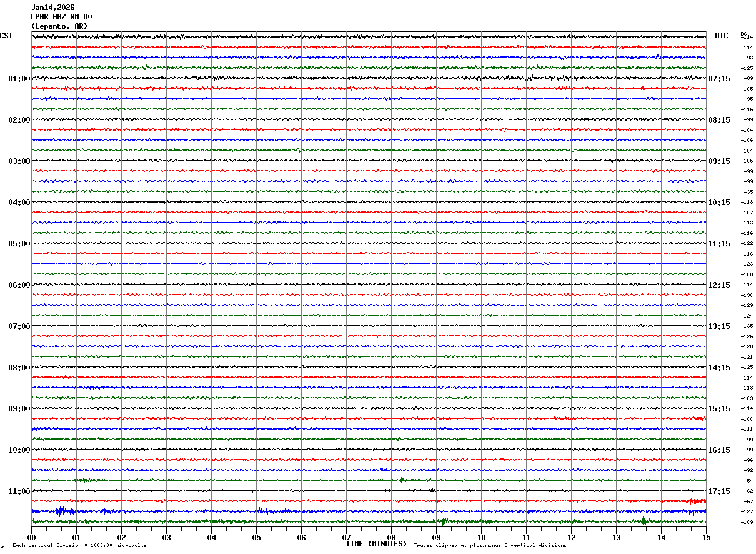Click the 09:15 UTC time label

(719, 161)
